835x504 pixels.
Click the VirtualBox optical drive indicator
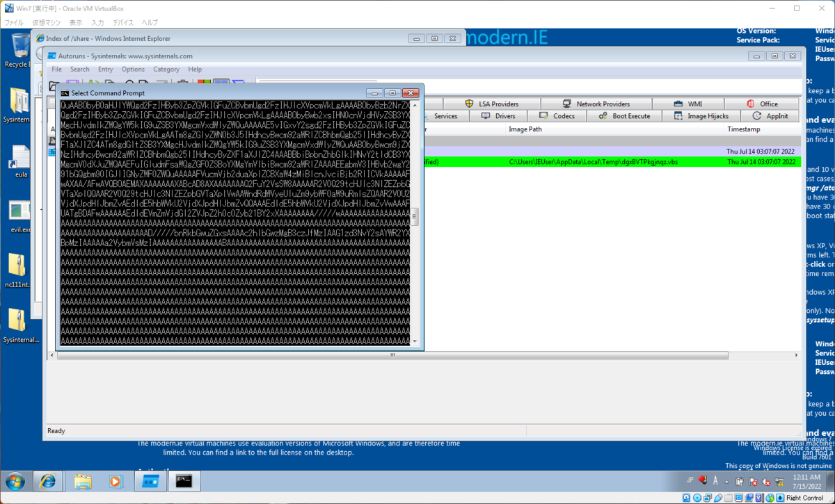pyautogui.click(x=698, y=498)
